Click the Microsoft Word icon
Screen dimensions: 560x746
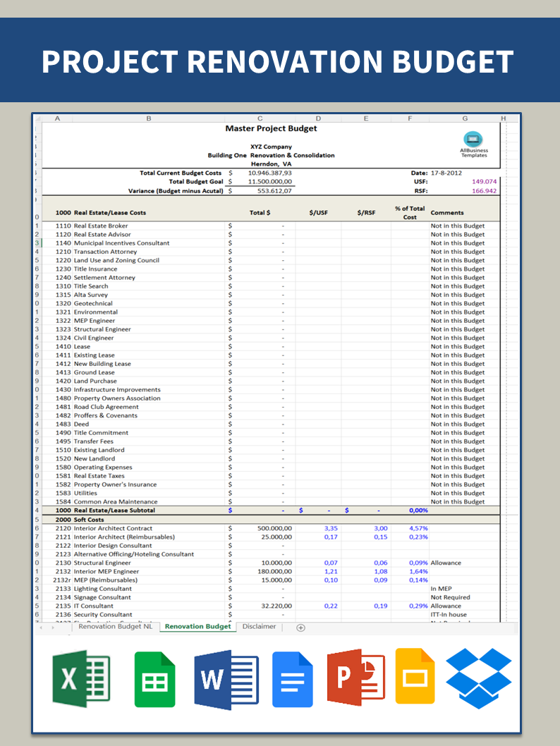point(226,679)
